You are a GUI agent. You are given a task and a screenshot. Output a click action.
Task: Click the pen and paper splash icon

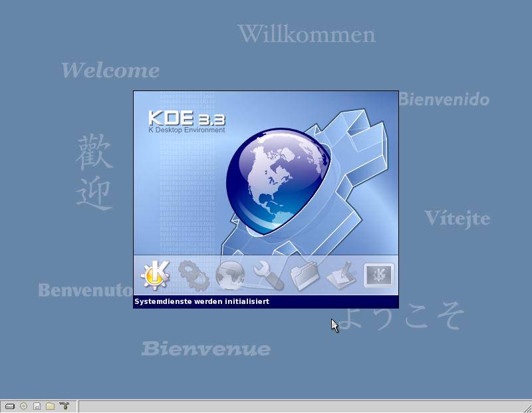click(341, 275)
